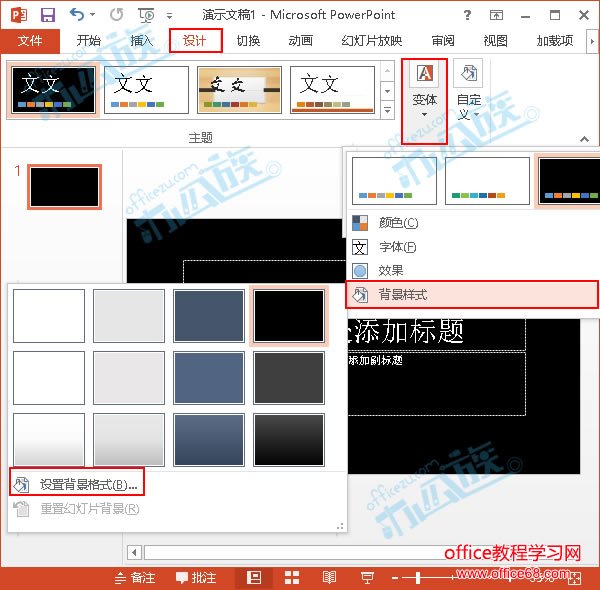This screenshot has width=600, height=590.
Task: Expand the theme gallery's More arrow
Action: pos(388,108)
